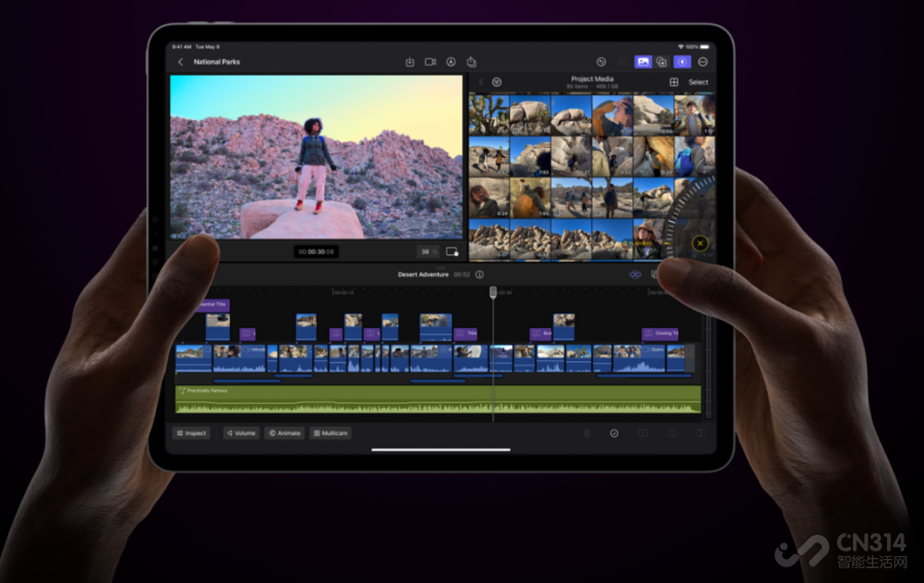This screenshot has height=583, width=924.
Task: Tap Select in the Project Media browser
Action: point(699,82)
